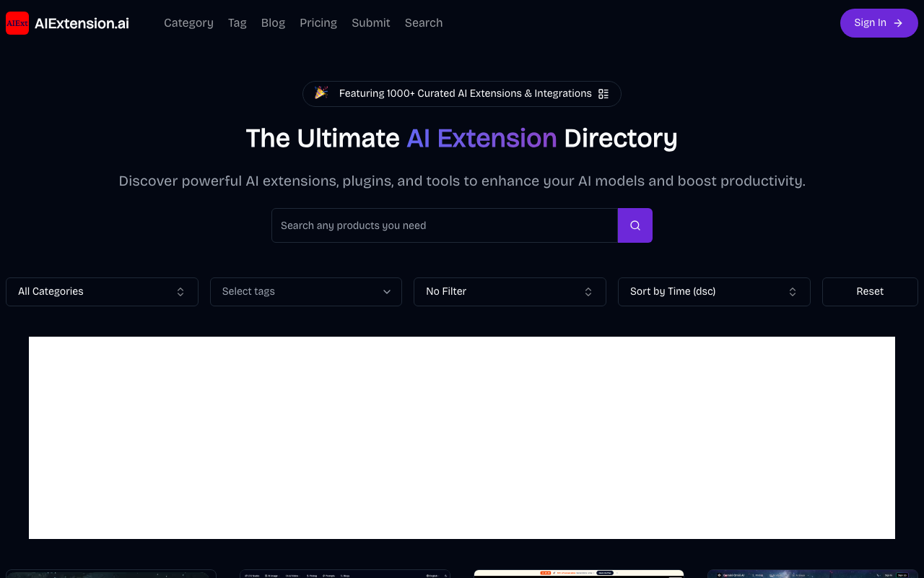
Task: Click the red AIExt logo icon
Action: click(x=17, y=23)
